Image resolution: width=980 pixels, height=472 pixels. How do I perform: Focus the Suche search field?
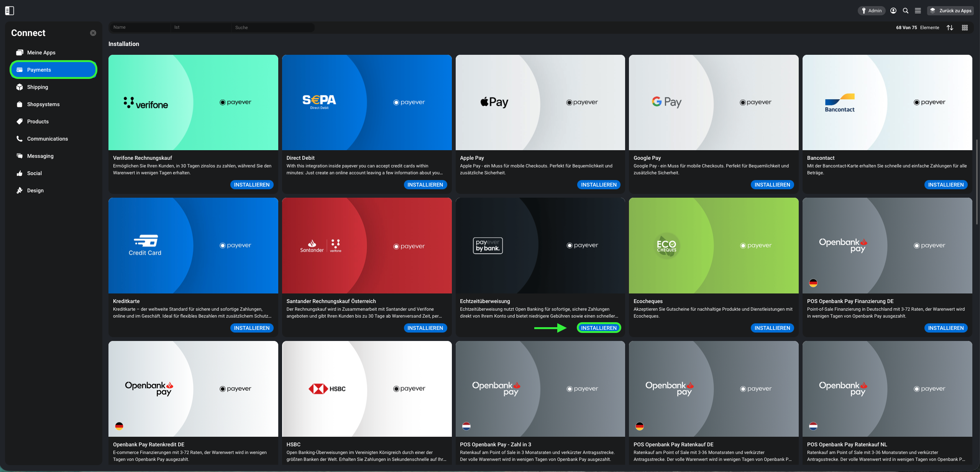point(273,27)
